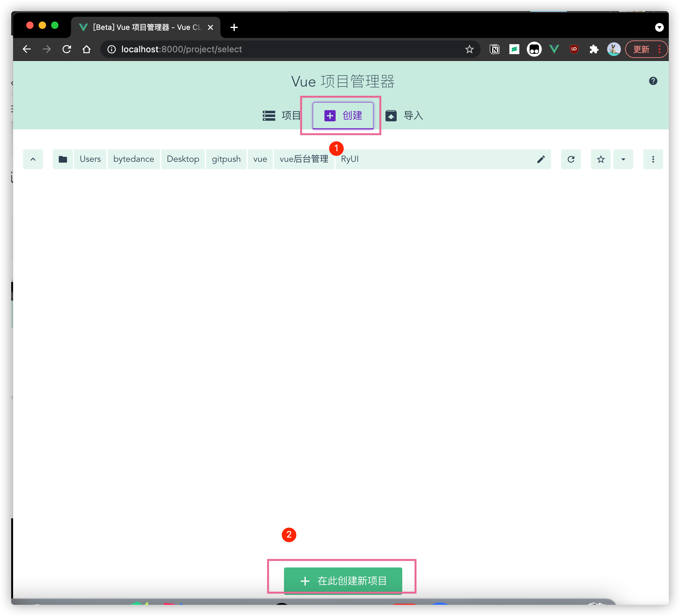
Task: Select the Vue 项目管理器 browser tab
Action: coord(145,27)
